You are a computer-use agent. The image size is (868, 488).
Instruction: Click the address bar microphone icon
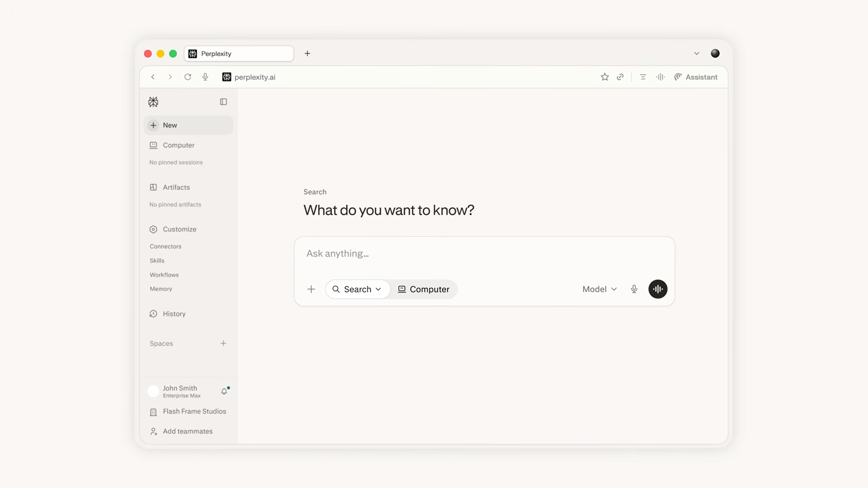tap(205, 77)
